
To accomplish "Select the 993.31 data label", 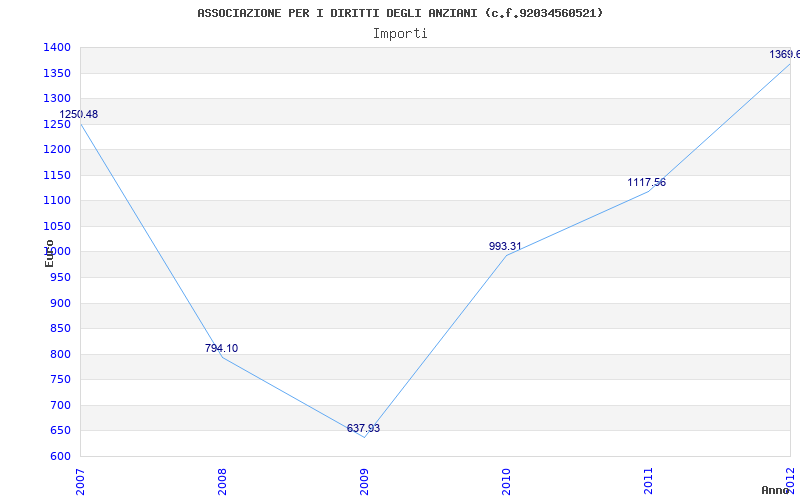I will click(x=505, y=246).
